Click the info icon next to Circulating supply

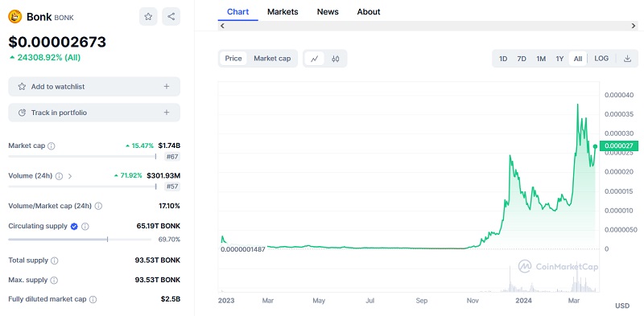[x=85, y=226]
